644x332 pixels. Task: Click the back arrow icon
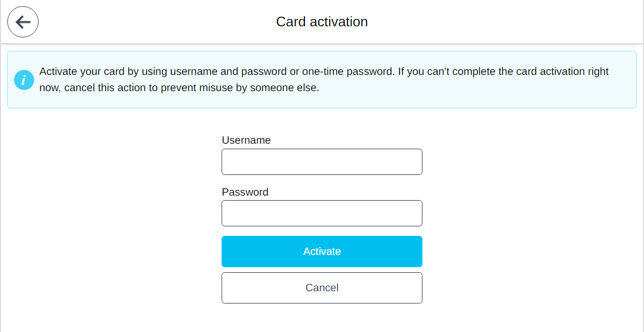tap(23, 22)
